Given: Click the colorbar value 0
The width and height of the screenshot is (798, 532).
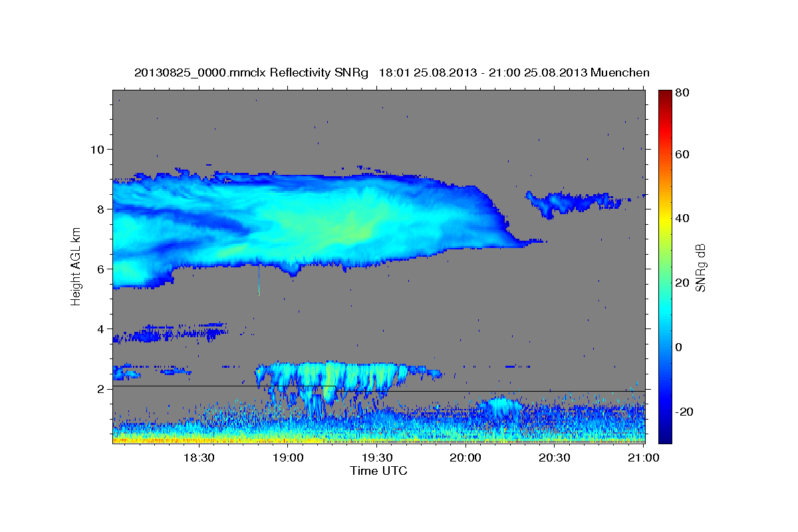Looking at the screenshot, I should pyautogui.click(x=679, y=347).
